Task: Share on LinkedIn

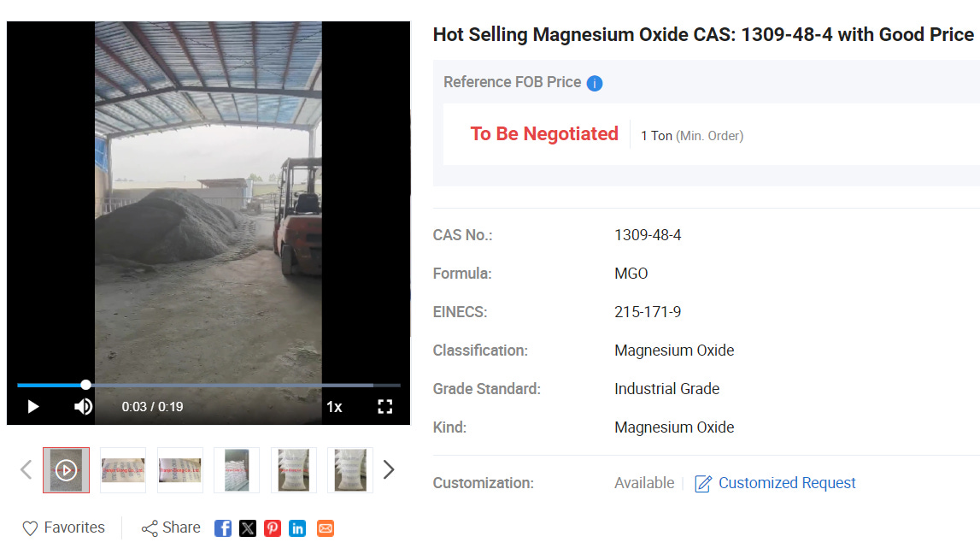Action: click(x=297, y=528)
